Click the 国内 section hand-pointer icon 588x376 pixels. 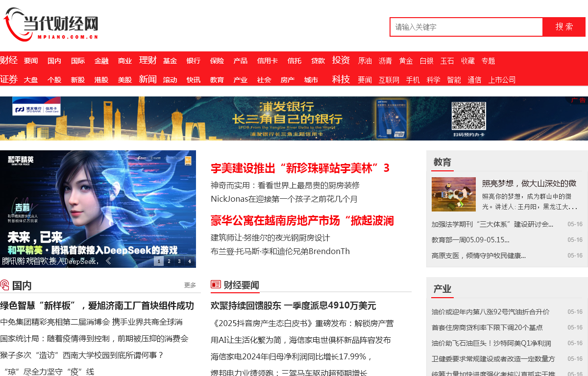(x=4, y=285)
